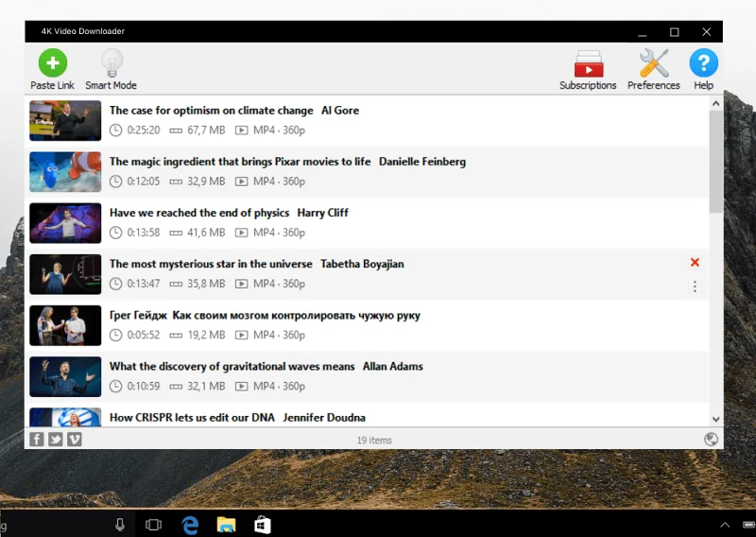
Task: Click scrollbar up arrow in video list
Action: point(716,103)
